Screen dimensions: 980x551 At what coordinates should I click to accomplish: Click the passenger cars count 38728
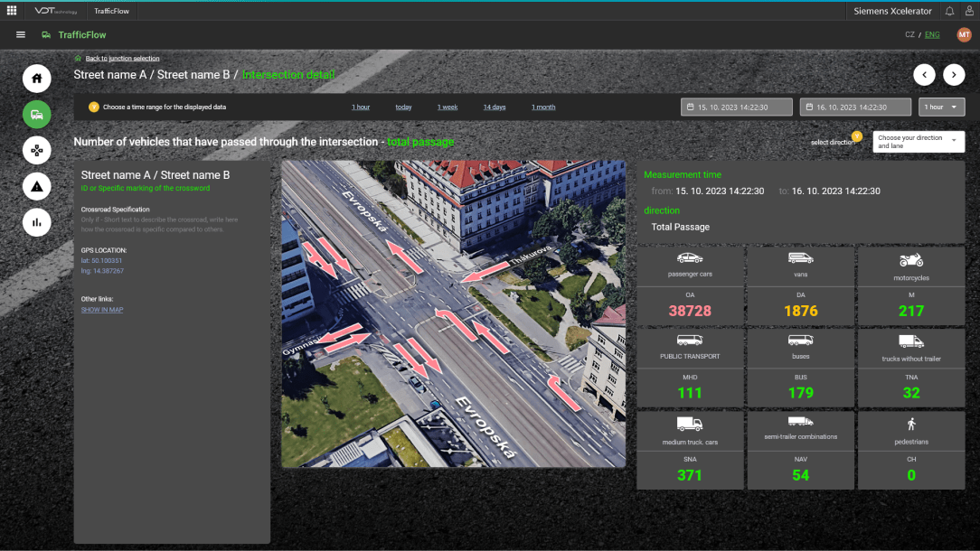pos(690,311)
